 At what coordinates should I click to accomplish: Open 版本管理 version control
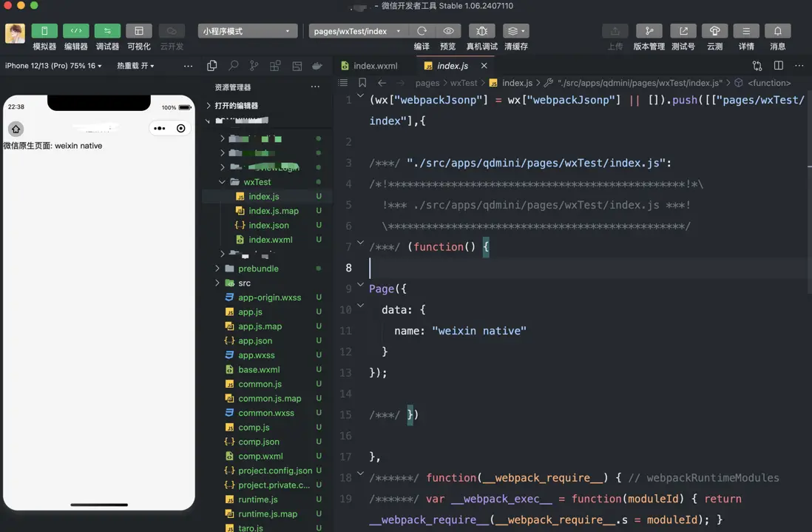point(649,31)
